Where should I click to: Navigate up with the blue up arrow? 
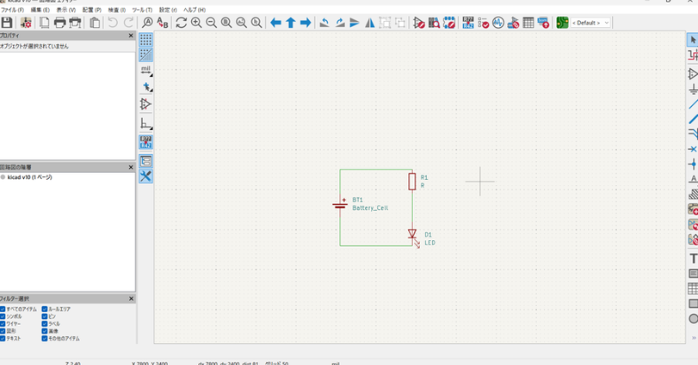click(291, 22)
